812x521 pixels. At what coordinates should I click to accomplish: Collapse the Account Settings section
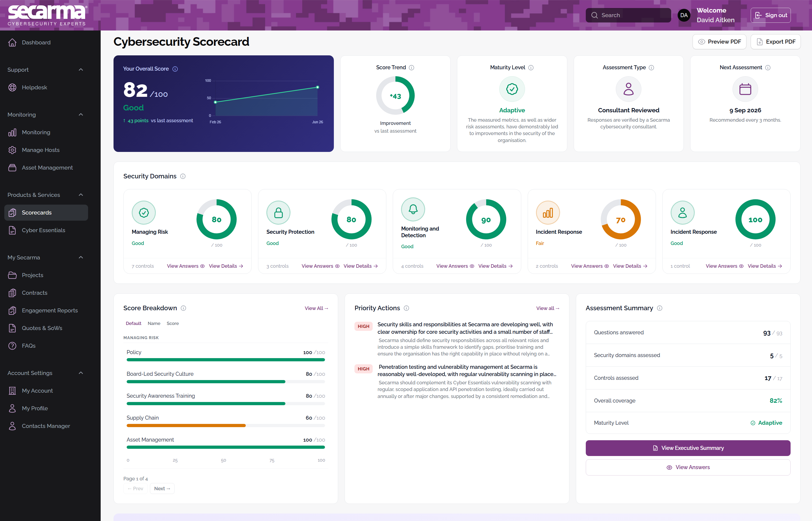(81, 373)
